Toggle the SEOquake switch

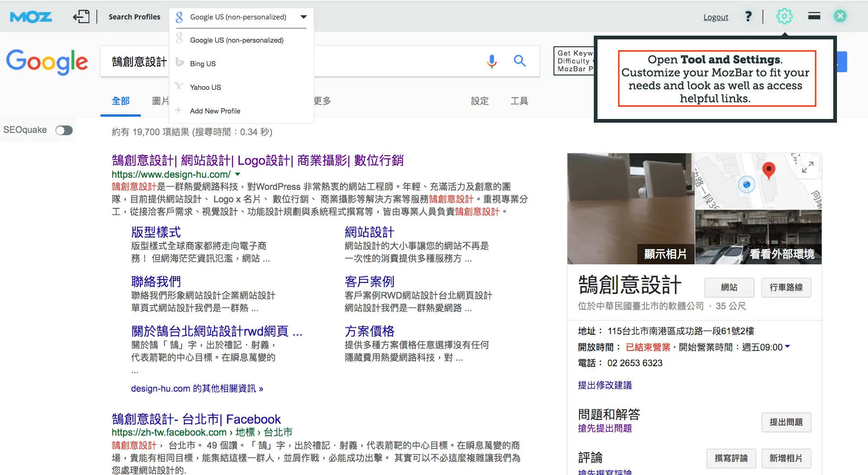tap(64, 130)
